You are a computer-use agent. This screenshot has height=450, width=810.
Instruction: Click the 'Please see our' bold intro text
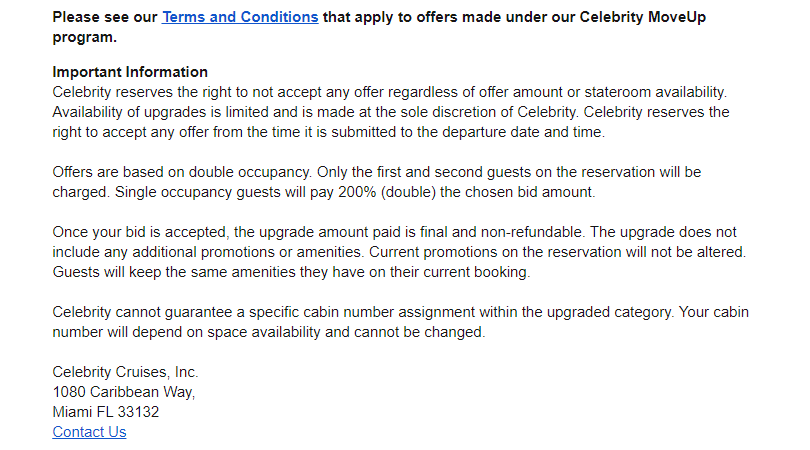(x=105, y=17)
